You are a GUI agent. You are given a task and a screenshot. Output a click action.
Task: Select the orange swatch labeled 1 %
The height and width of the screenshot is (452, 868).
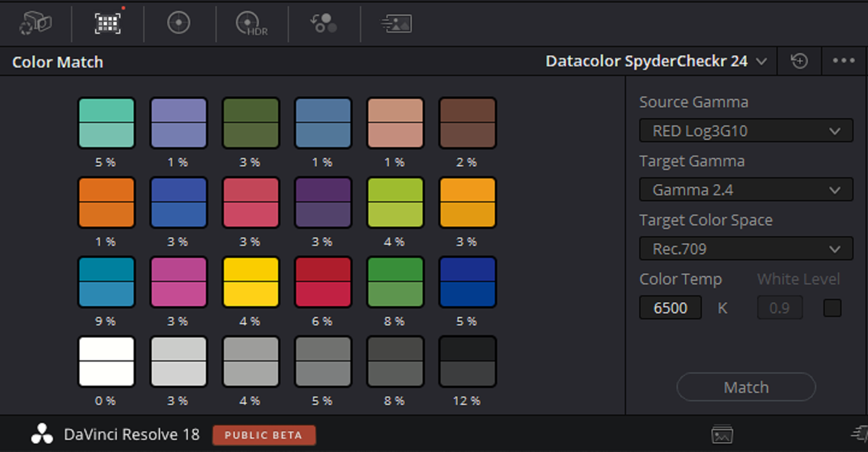point(106,202)
